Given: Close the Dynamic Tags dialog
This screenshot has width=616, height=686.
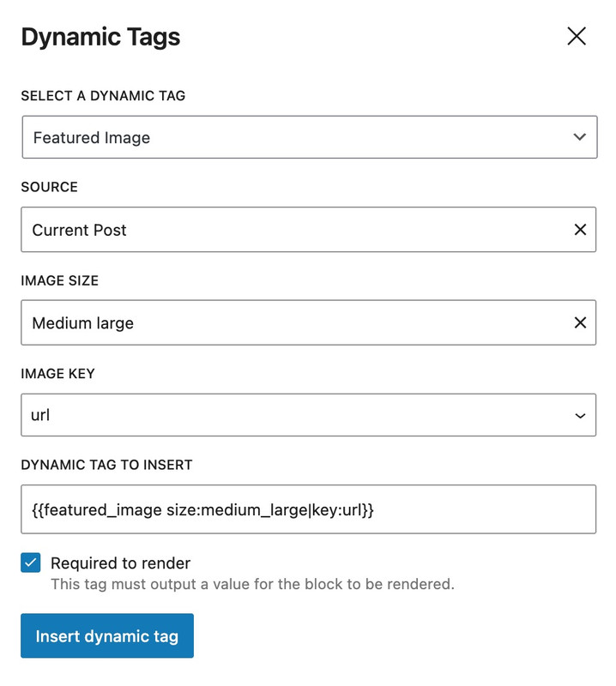Looking at the screenshot, I should tap(577, 36).
